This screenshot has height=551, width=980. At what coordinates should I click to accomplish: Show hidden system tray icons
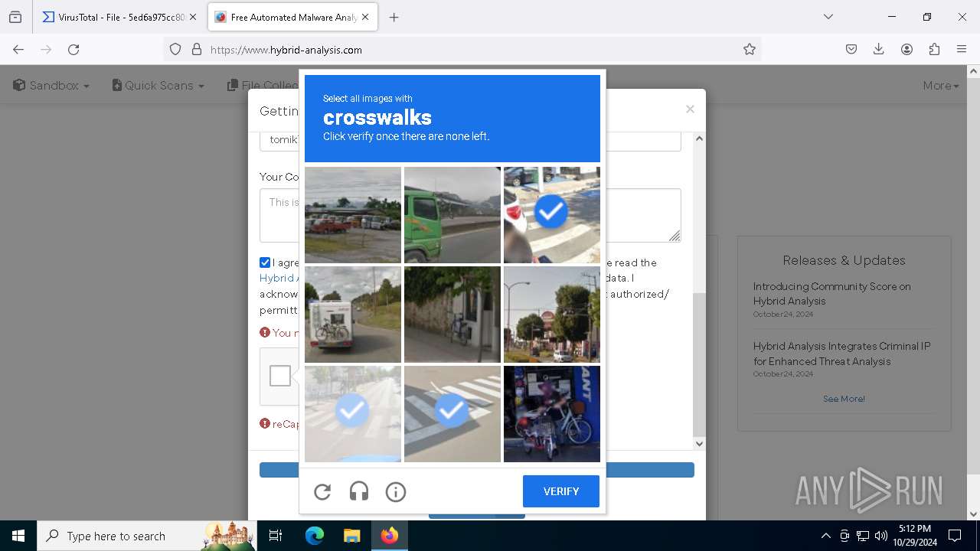(825, 536)
